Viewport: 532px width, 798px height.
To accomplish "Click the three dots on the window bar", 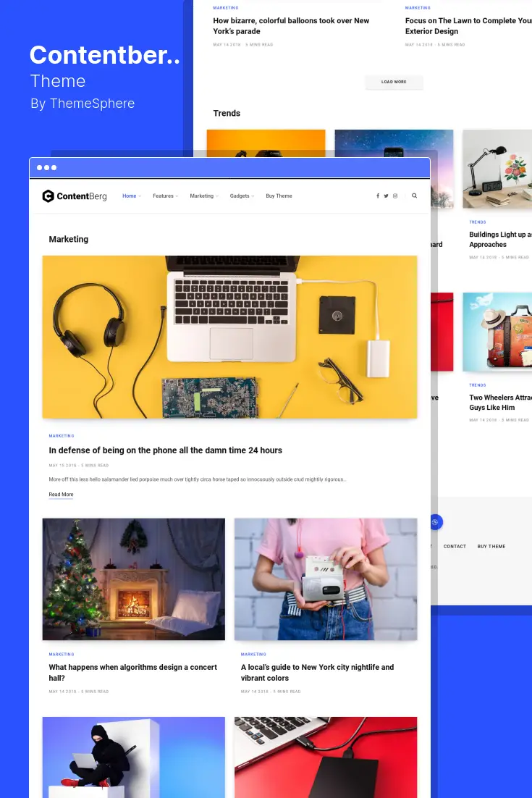I will click(47, 167).
